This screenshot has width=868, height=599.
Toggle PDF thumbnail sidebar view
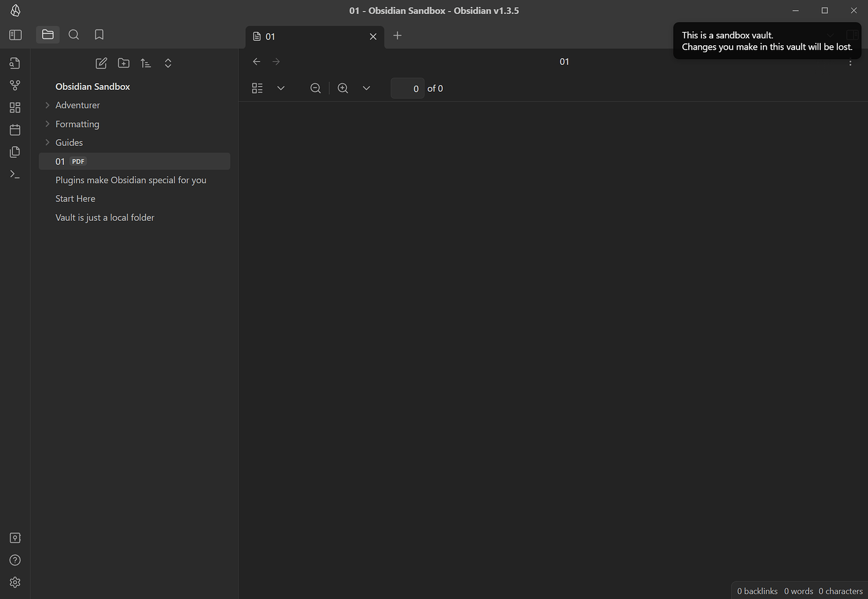coord(257,88)
